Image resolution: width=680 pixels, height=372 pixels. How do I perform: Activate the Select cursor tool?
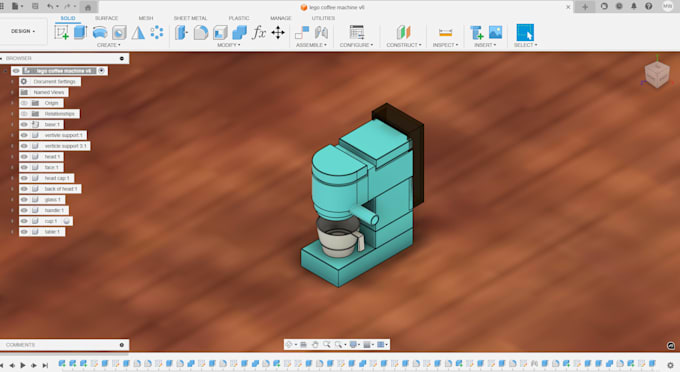[525, 33]
